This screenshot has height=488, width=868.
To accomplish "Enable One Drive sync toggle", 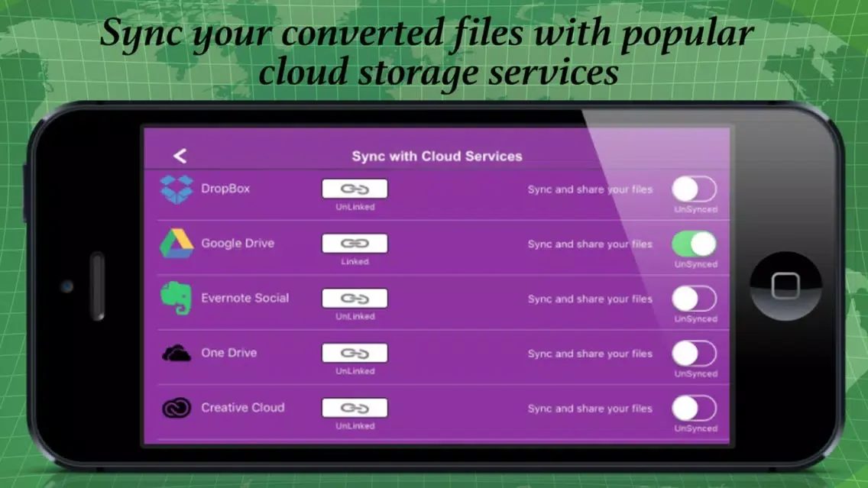I will pyautogui.click(x=695, y=354).
